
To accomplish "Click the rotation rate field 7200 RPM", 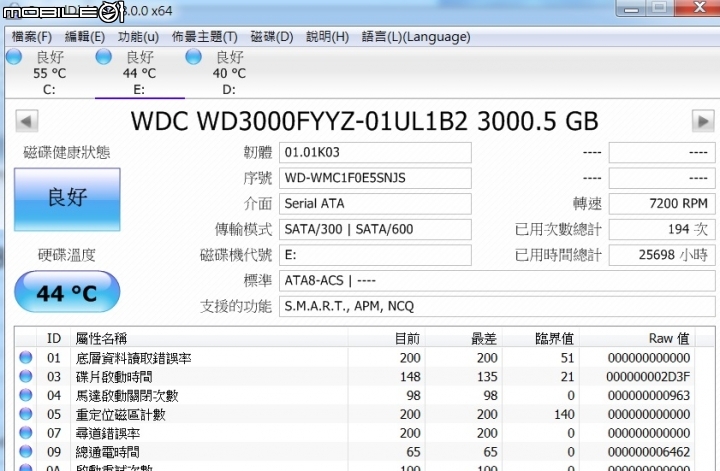I will 662,203.
